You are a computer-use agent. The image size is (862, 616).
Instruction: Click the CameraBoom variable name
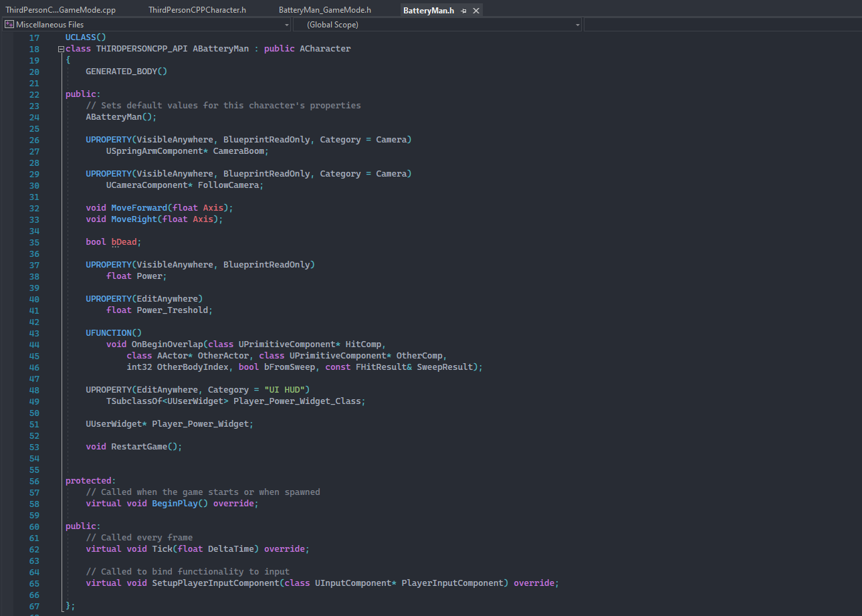[238, 151]
